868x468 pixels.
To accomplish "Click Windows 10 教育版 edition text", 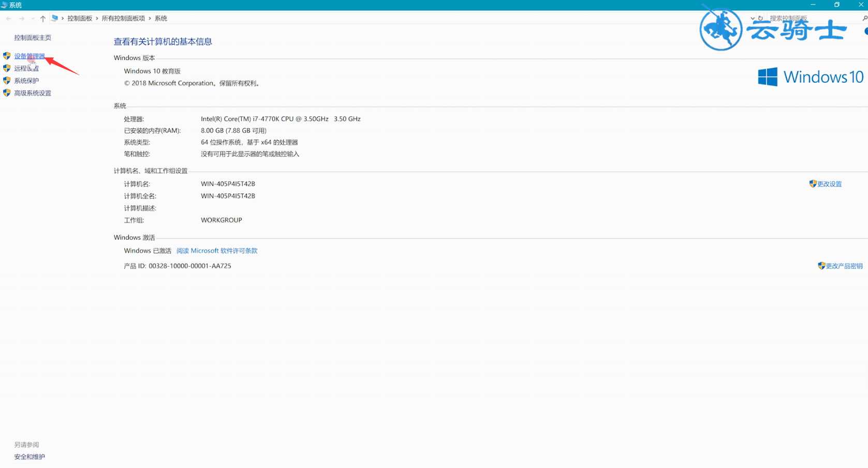I will 152,71.
